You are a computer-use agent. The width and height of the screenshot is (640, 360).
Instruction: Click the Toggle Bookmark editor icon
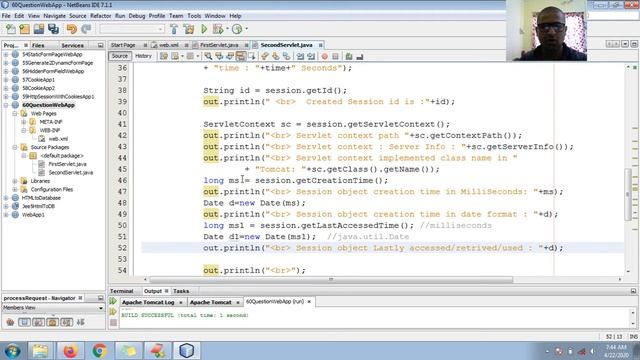(x=287, y=56)
